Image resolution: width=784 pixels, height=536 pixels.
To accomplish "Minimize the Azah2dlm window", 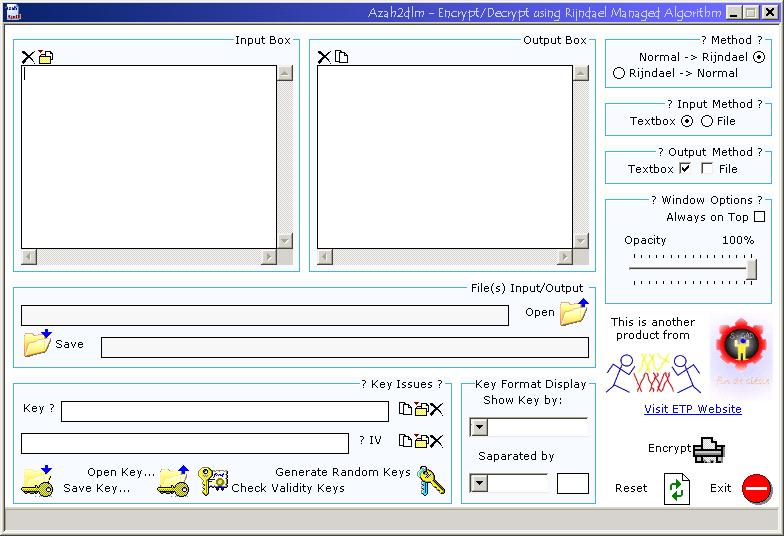I will click(x=734, y=12).
